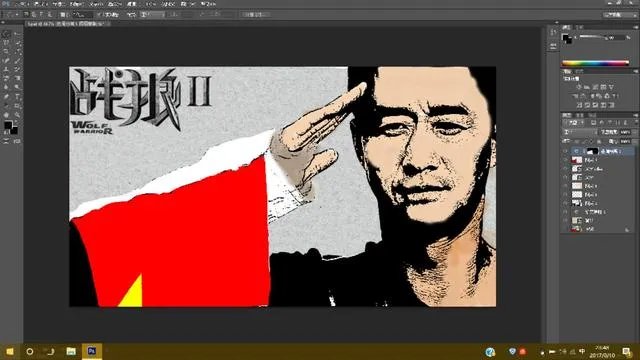640x360 pixels.
Task: Open the workspace switcher dropdown
Action: point(620,15)
